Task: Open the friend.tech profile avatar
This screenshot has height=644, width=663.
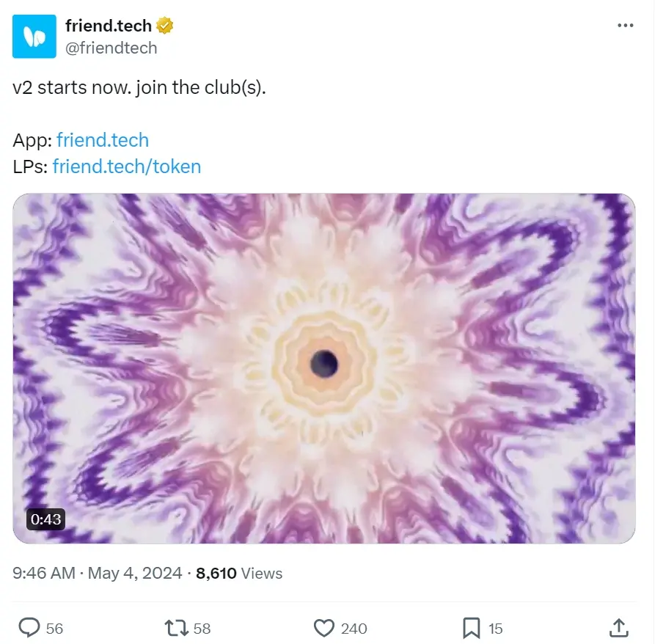Action: click(x=33, y=35)
